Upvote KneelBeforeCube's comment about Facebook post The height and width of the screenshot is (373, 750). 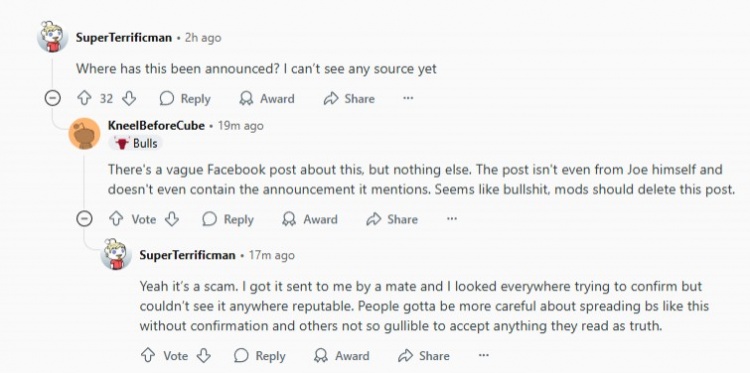coord(116,219)
